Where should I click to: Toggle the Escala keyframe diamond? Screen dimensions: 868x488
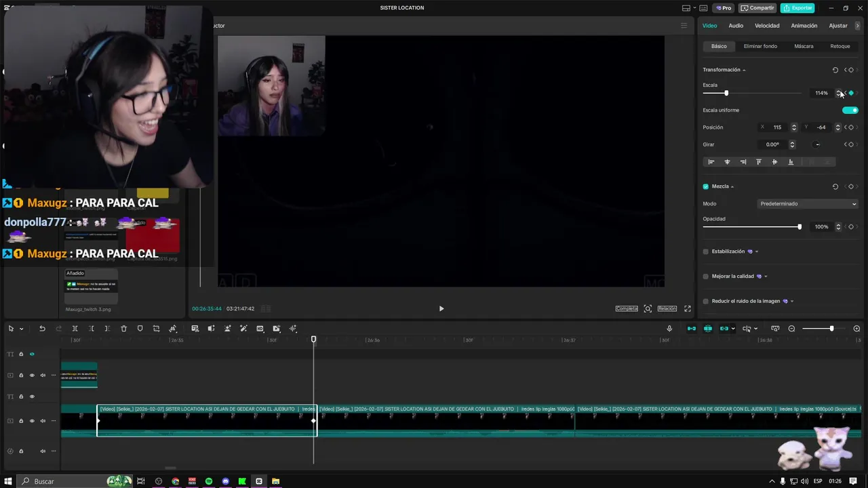point(851,93)
